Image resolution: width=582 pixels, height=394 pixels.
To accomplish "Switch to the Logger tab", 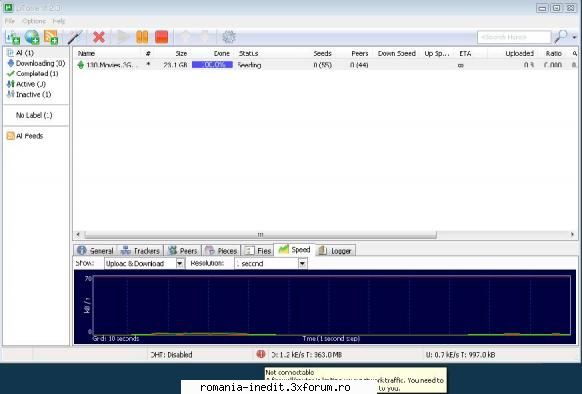I will click(x=336, y=251).
